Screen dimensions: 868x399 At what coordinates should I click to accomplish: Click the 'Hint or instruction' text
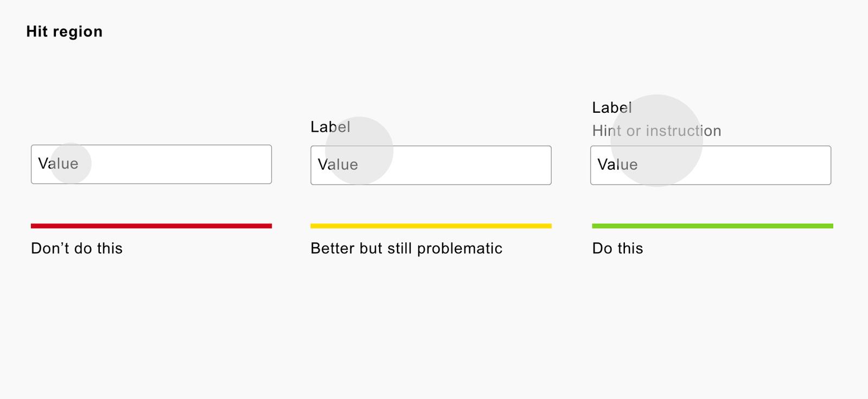(x=656, y=131)
